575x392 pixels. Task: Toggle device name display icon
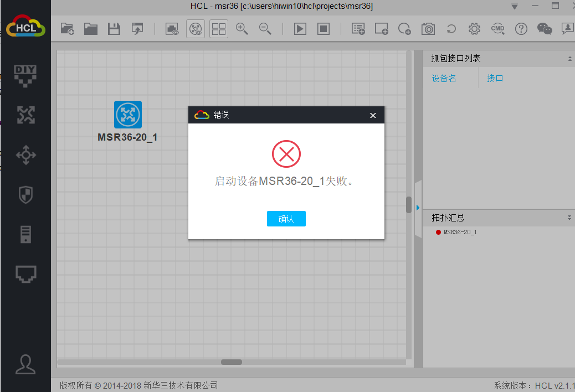click(x=196, y=29)
